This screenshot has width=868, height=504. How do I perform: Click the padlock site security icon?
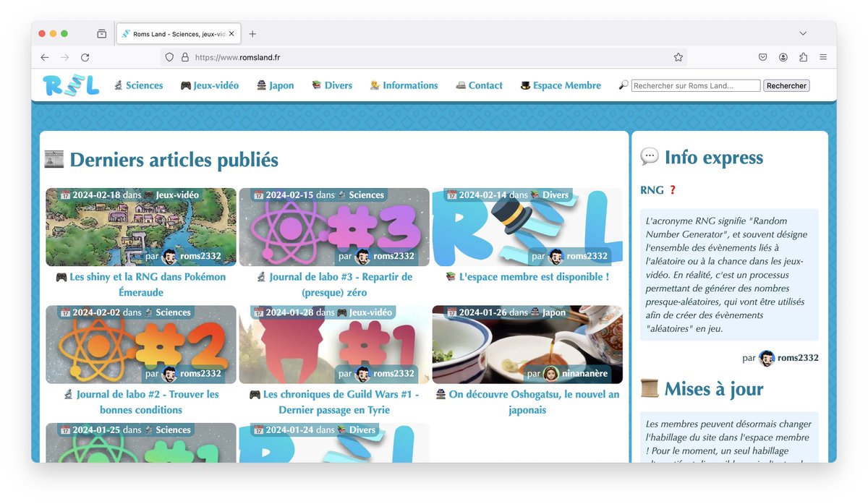185,57
